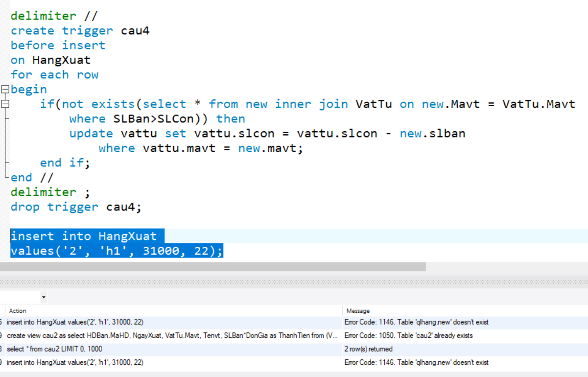Collapse the code fold at 'begin'
This screenshot has width=588, height=377.
point(5,90)
